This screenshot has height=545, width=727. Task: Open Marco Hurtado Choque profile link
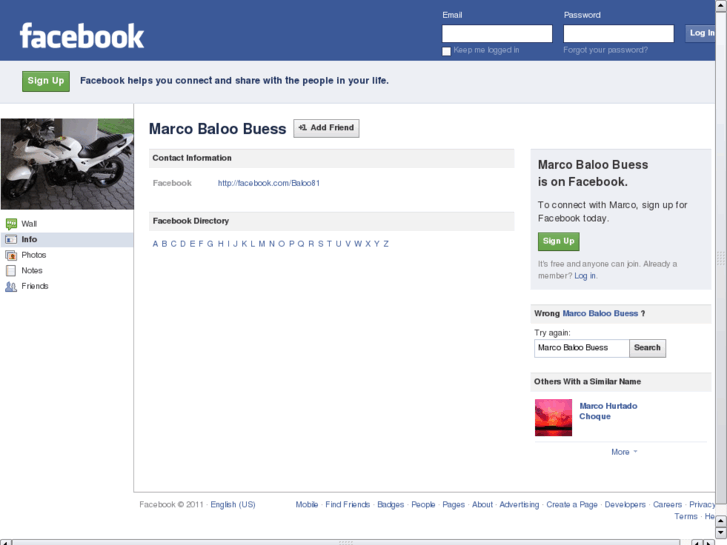pyautogui.click(x=608, y=411)
